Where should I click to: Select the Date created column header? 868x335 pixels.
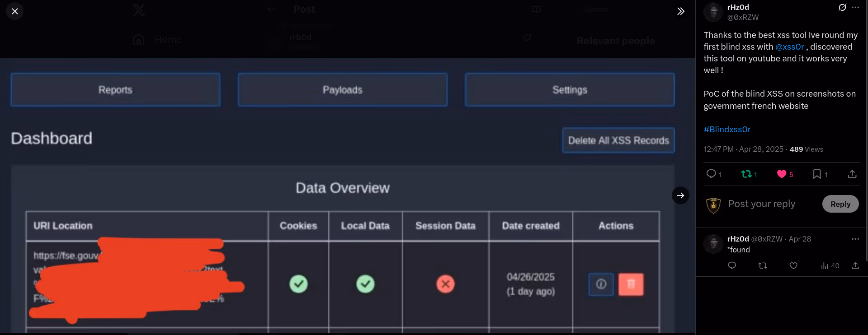[531, 226]
